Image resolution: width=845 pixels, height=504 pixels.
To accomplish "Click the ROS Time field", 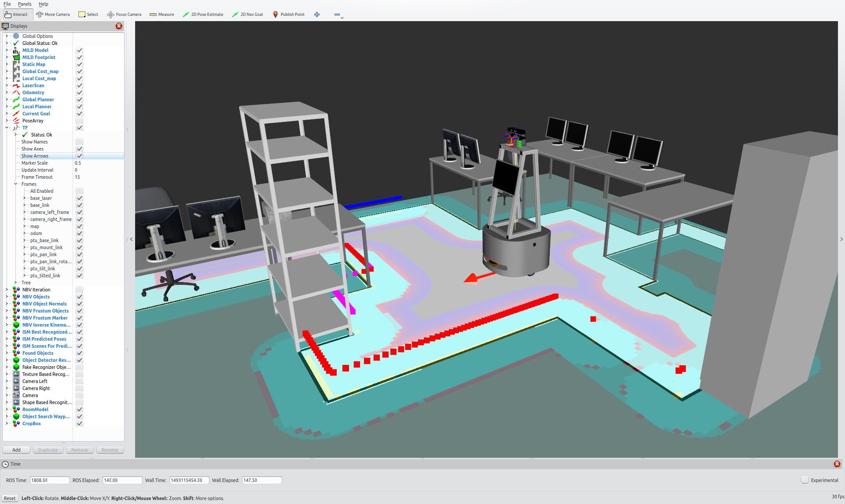I will pyautogui.click(x=49, y=480).
